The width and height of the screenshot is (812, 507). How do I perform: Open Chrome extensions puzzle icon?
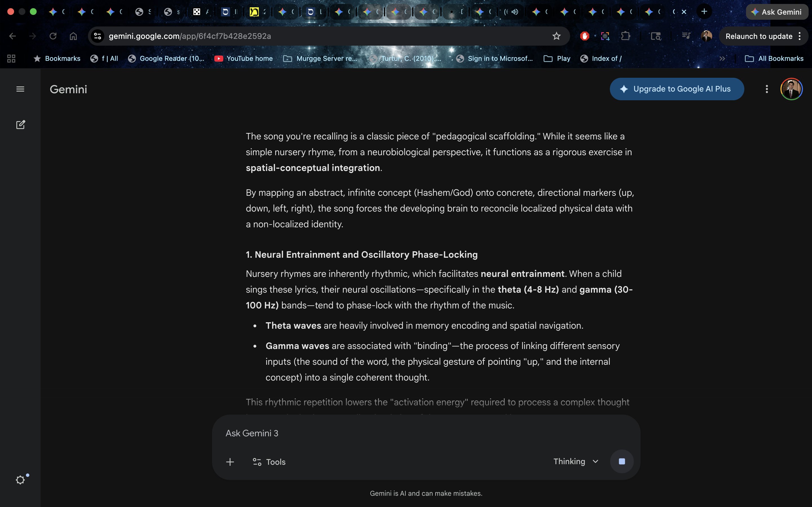pyautogui.click(x=625, y=36)
